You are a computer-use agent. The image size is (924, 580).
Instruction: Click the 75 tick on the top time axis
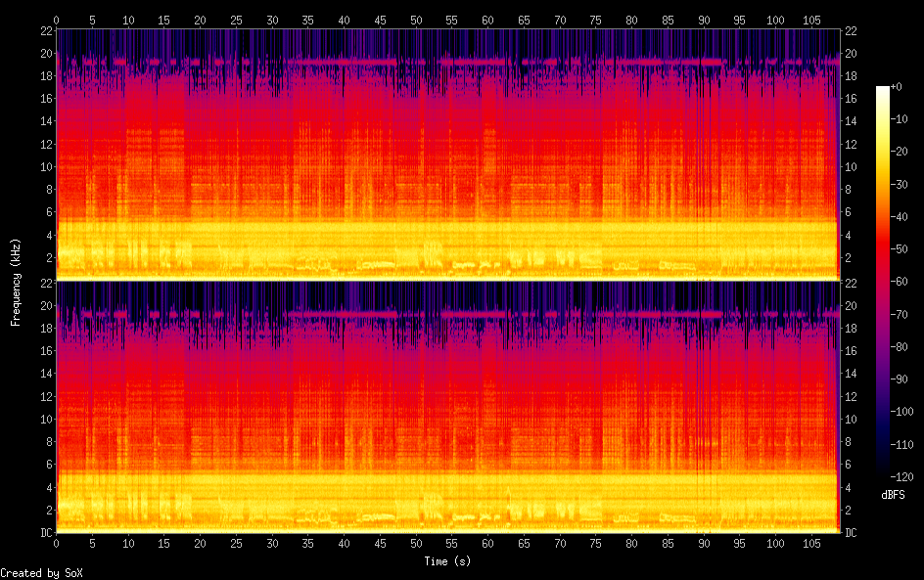click(x=596, y=20)
